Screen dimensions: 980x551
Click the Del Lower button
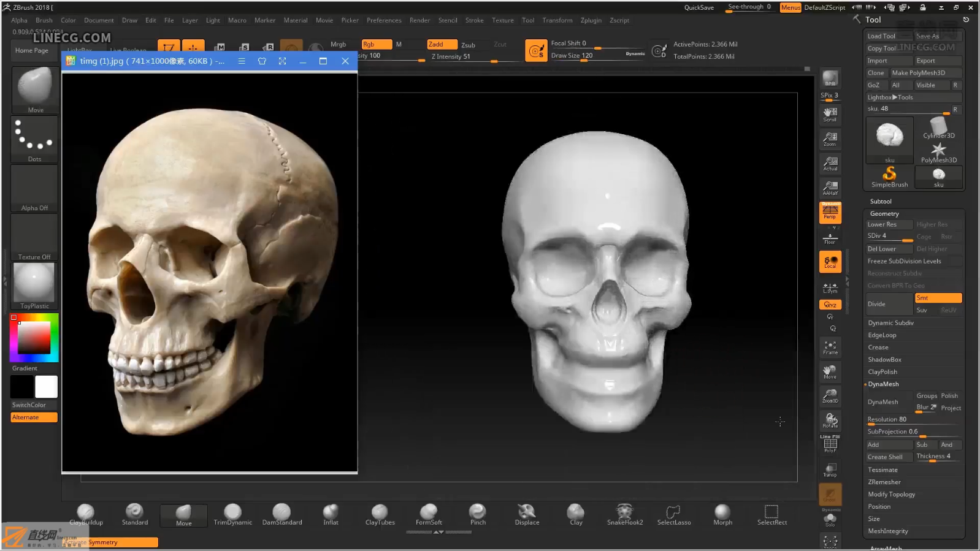click(x=889, y=249)
